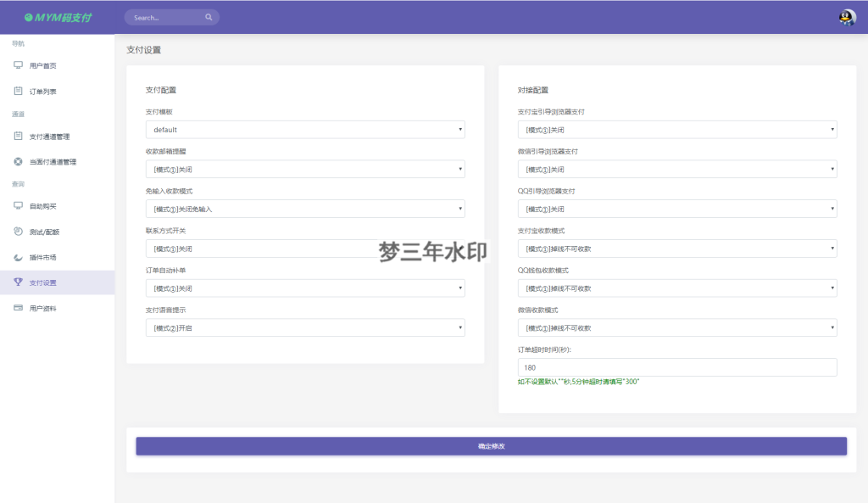868x503 pixels.
Task: Open the QQ引导浏览器支付 dropdown
Action: tap(677, 209)
